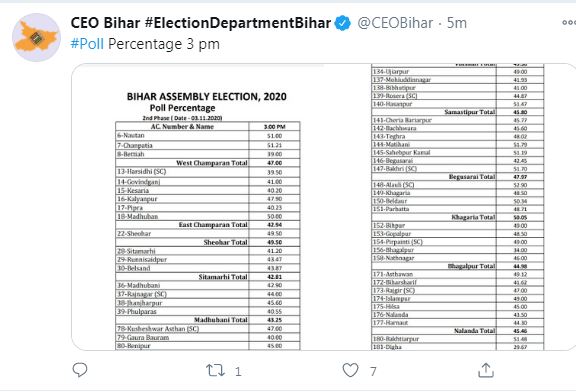This screenshot has height=392, width=576.
Task: Click the Bihar Assembly Election 2020 heading in image
Action: pos(206,97)
